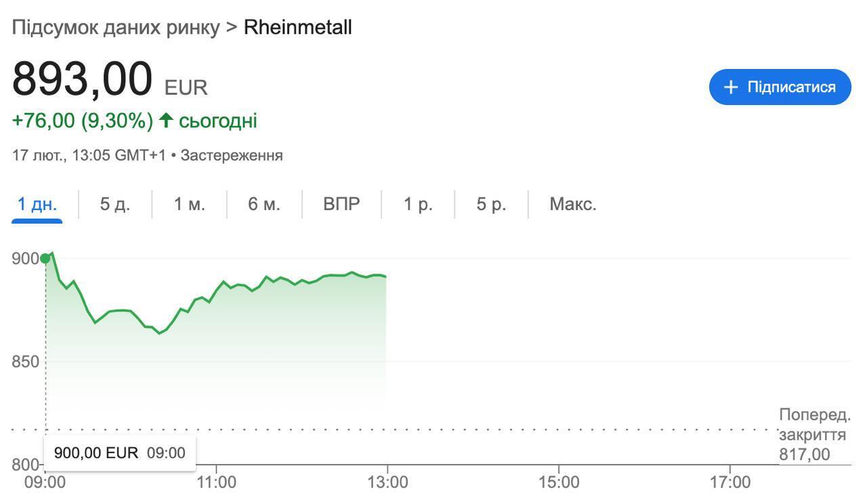This screenshot has height=504, width=867.
Task: Switch to the 5 д. range tab
Action: [x=114, y=204]
